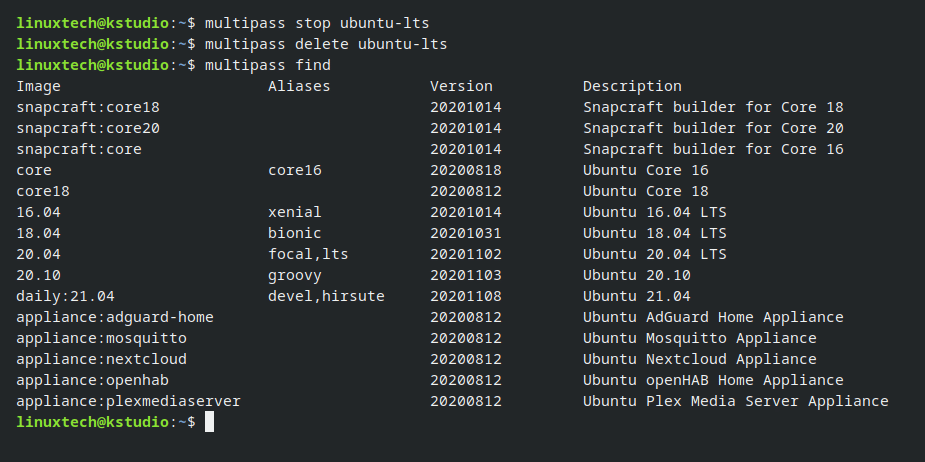This screenshot has height=462, width=925.
Task: Click the 'xenial' alias entry
Action: point(295,212)
